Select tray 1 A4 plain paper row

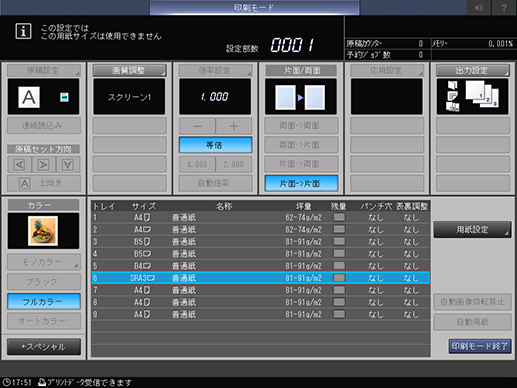coord(260,217)
